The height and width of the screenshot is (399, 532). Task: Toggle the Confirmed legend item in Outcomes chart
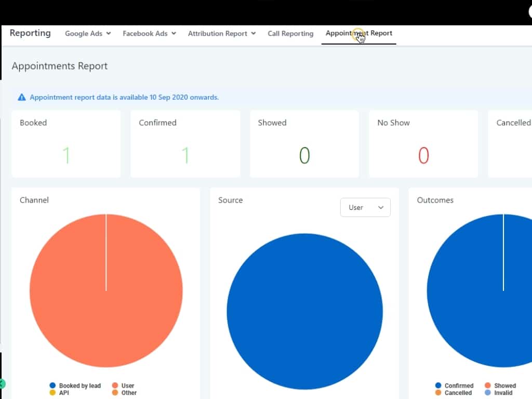click(x=454, y=385)
